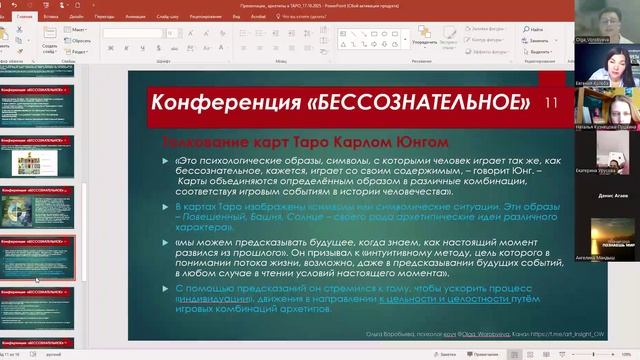
Task: Open the font name combo box
Action: (x=133, y=33)
